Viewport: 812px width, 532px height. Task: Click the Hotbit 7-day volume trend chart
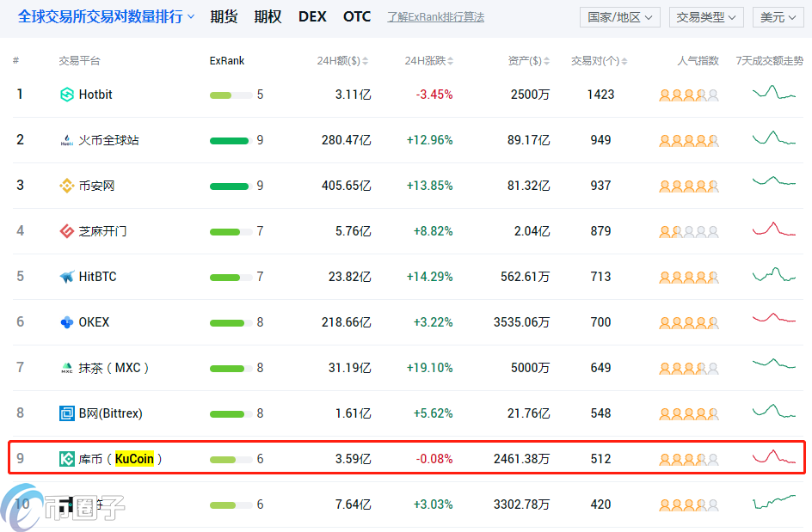pyautogui.click(x=774, y=94)
